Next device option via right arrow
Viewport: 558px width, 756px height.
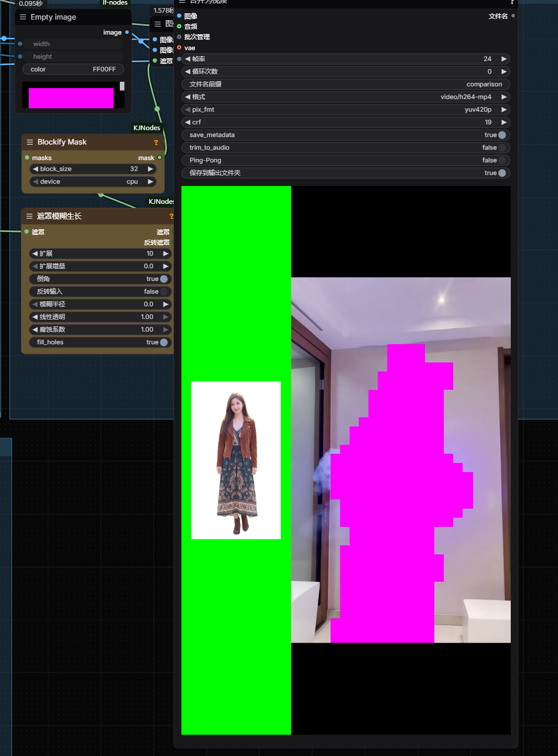point(150,181)
